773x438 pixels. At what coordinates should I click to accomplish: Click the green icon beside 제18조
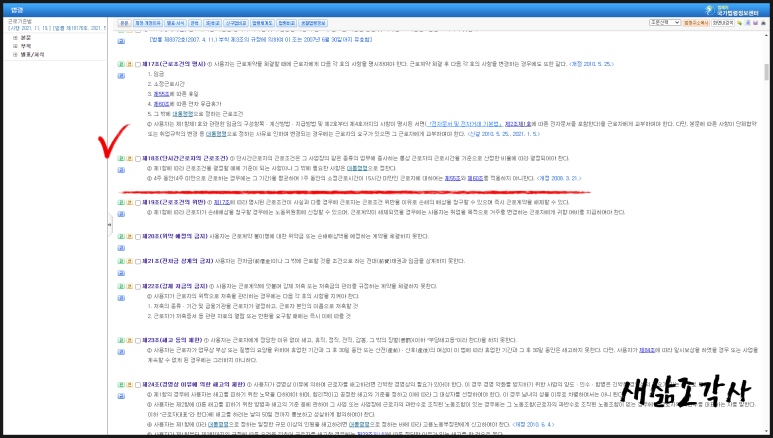tap(121, 159)
